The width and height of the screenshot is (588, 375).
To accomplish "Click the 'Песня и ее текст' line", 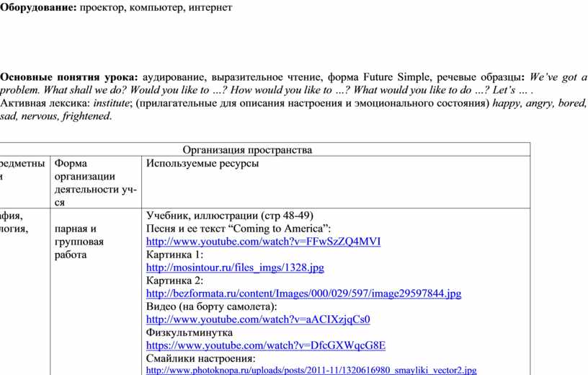I will [239, 228].
